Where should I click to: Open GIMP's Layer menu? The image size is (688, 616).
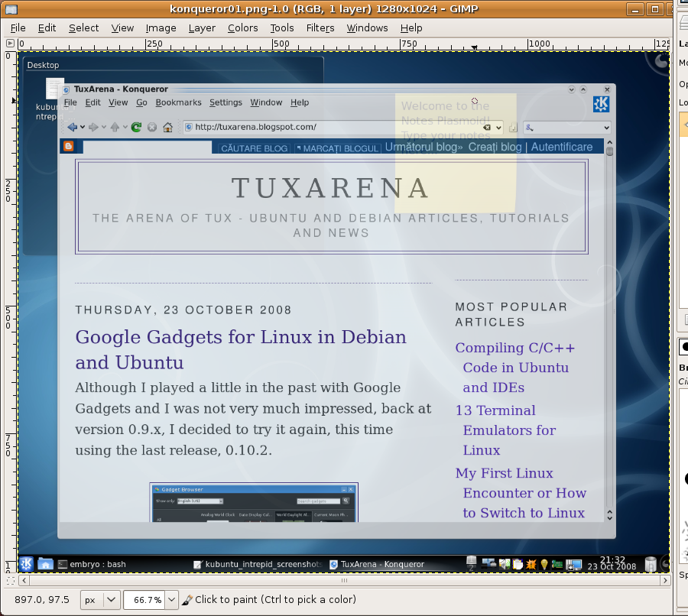[202, 28]
